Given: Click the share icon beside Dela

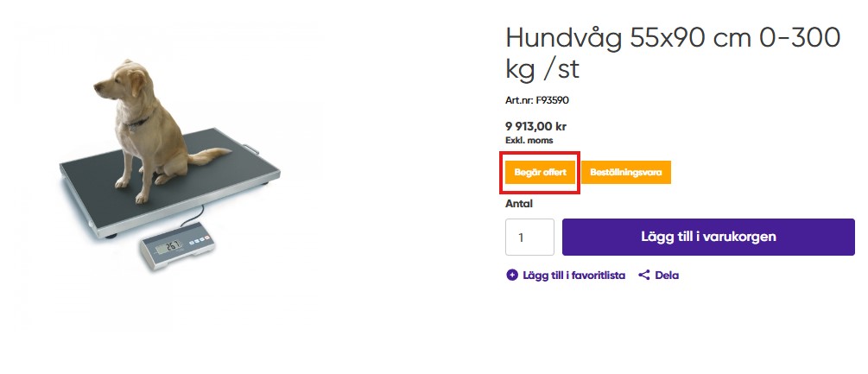Looking at the screenshot, I should [643, 275].
